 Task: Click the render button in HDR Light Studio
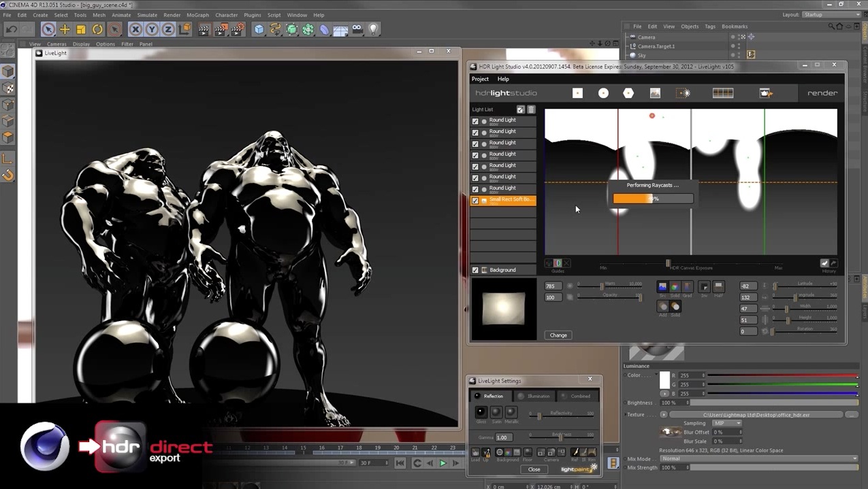point(822,92)
